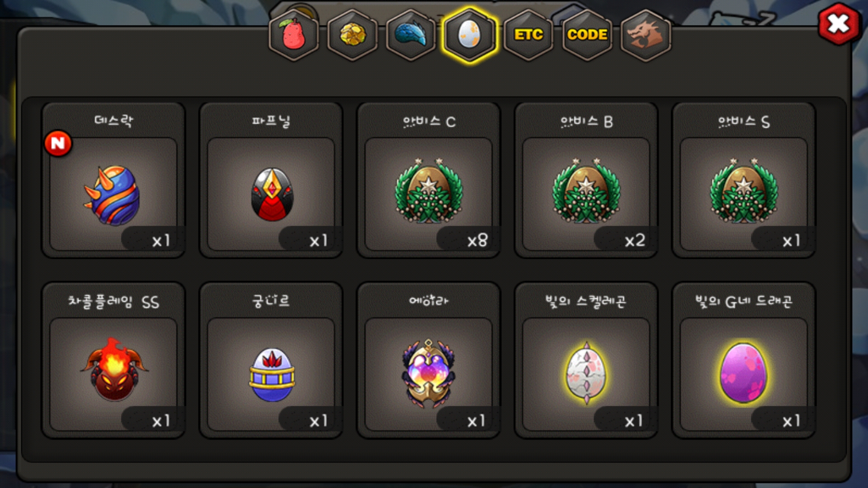Tap the red N new-item badge

(58, 144)
